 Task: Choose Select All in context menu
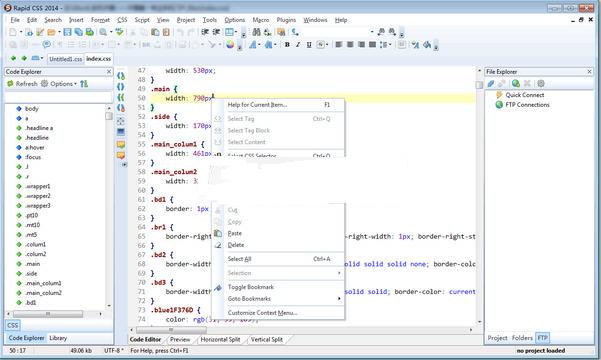[239, 259]
